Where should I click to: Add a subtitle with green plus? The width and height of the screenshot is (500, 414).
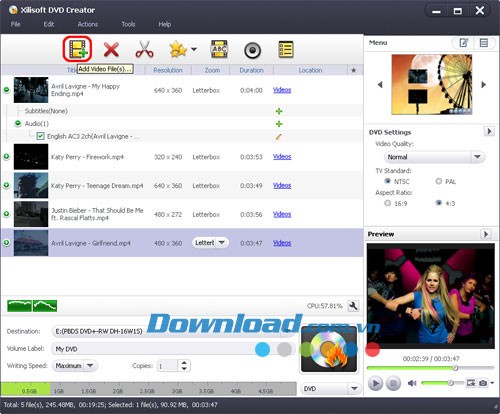click(x=279, y=111)
